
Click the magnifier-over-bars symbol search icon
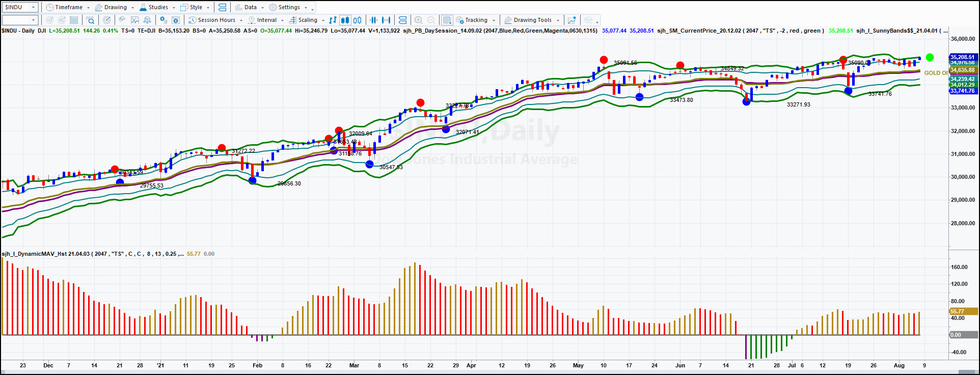(x=90, y=20)
